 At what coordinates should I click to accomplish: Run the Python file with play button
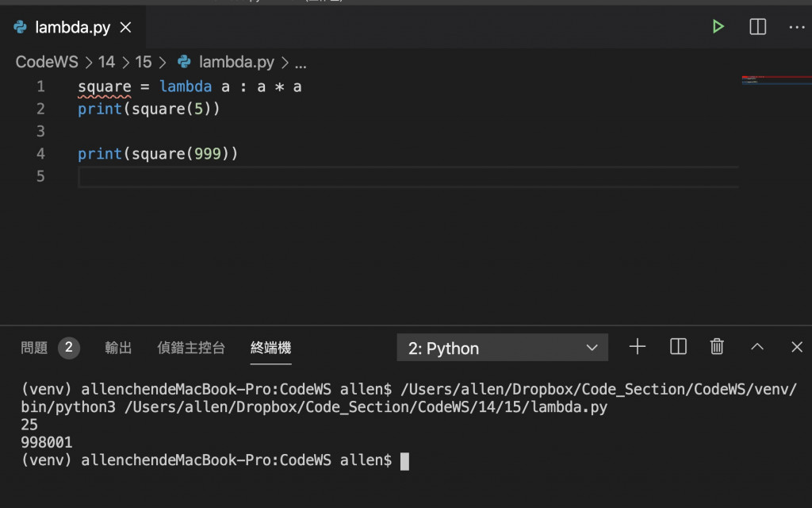coord(718,26)
